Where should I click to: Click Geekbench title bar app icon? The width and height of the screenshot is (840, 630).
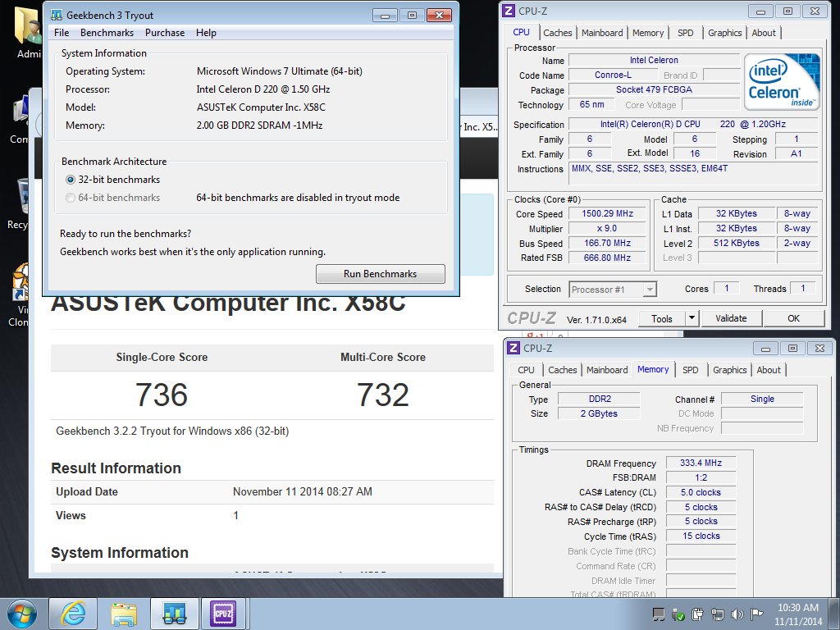pyautogui.click(x=57, y=15)
